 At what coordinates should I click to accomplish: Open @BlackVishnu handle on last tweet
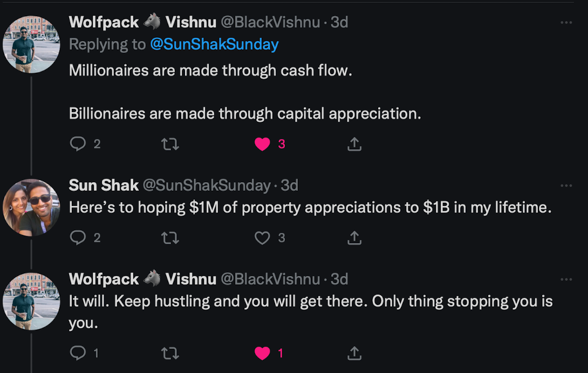coord(270,279)
